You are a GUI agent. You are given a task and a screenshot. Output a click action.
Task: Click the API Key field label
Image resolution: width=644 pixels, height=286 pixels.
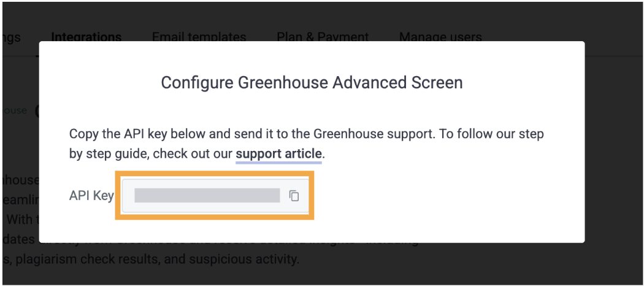tap(91, 196)
